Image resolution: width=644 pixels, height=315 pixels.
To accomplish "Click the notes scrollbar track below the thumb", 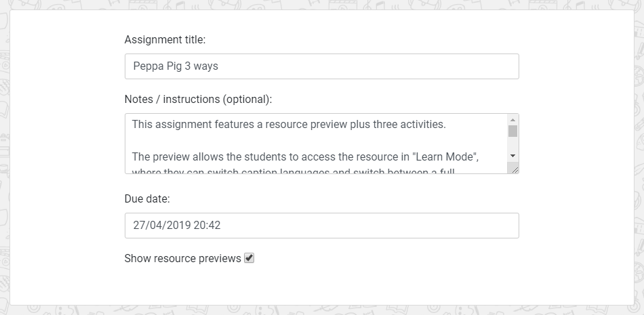I will coord(513,144).
